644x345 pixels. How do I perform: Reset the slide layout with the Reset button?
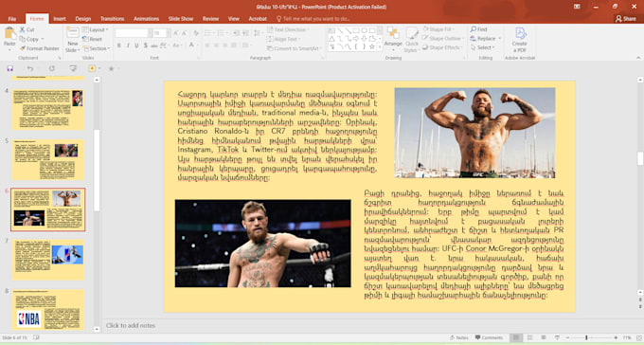[93, 39]
